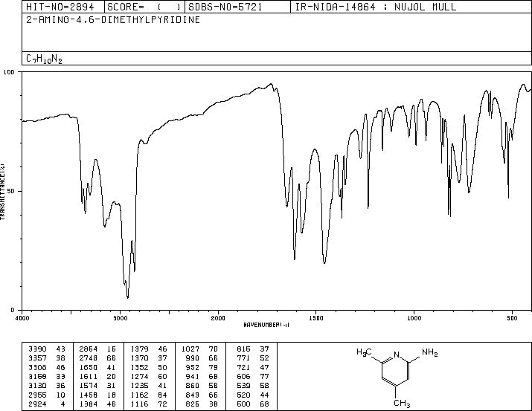The width and height of the screenshot is (532, 411).
Task: Click the NH2 group in the structure drawing
Action: pos(430,352)
